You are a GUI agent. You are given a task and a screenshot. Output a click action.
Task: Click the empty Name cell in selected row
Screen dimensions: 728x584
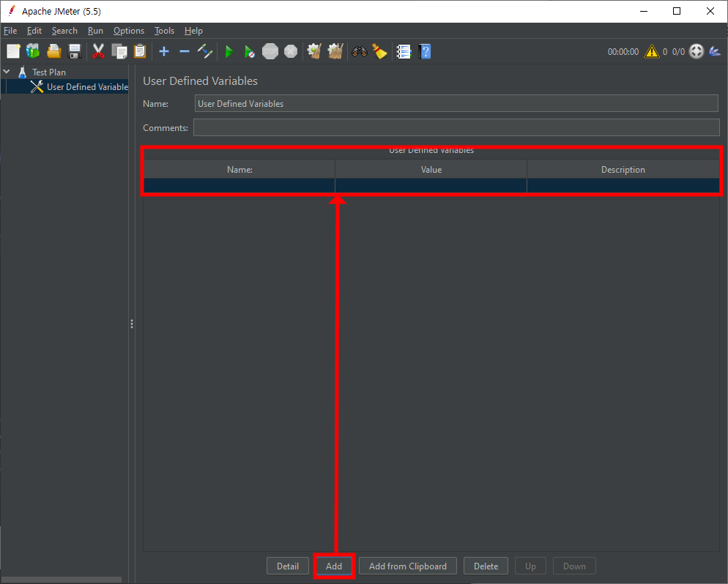[239, 186]
